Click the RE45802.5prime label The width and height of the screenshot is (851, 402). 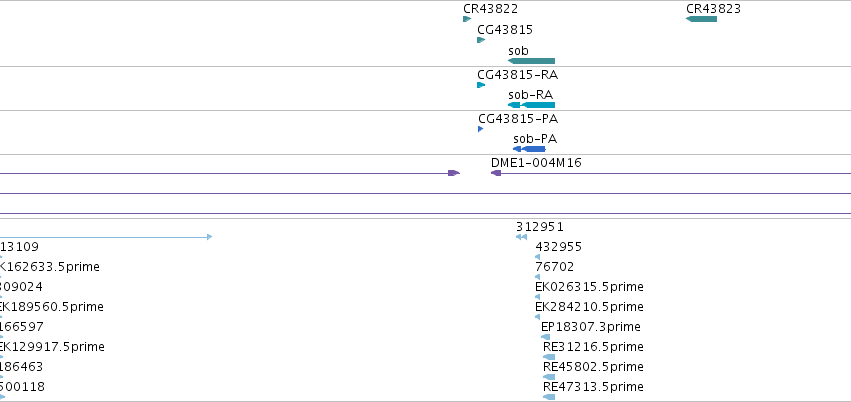tap(593, 367)
